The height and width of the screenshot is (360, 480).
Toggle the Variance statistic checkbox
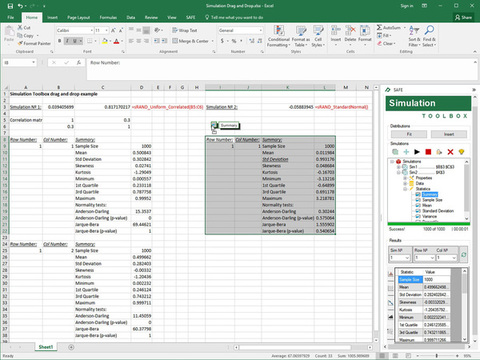pos(418,216)
